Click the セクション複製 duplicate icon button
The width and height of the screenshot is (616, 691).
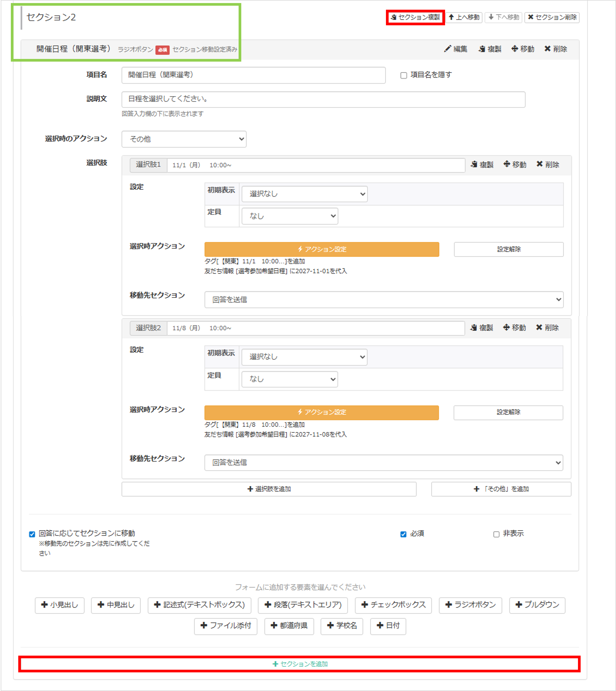(x=415, y=17)
